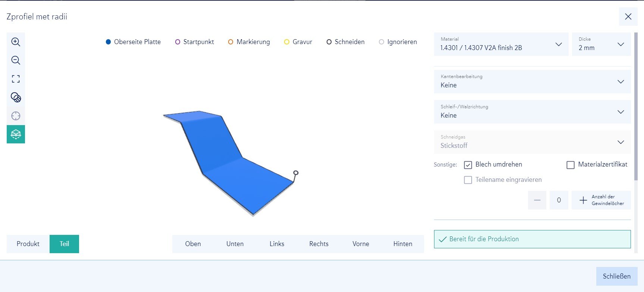644x292 pixels.
Task: Check the Teilename eingravieren option
Action: pos(468,180)
